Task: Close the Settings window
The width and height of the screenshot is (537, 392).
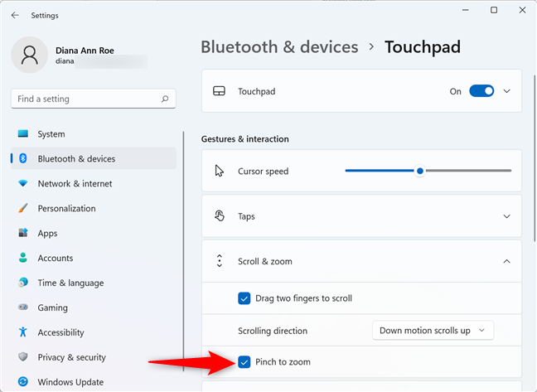Action: click(522, 10)
